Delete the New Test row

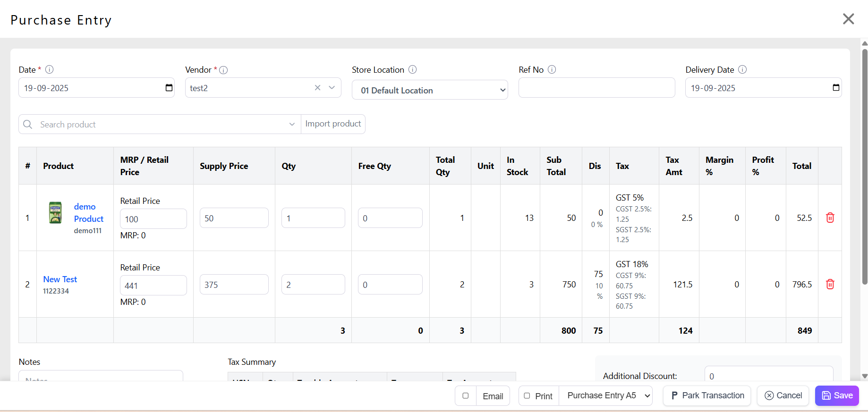830,284
